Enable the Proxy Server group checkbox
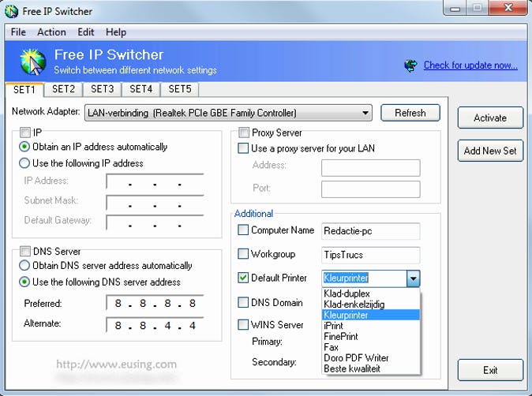The height and width of the screenshot is (396, 532). click(x=244, y=133)
